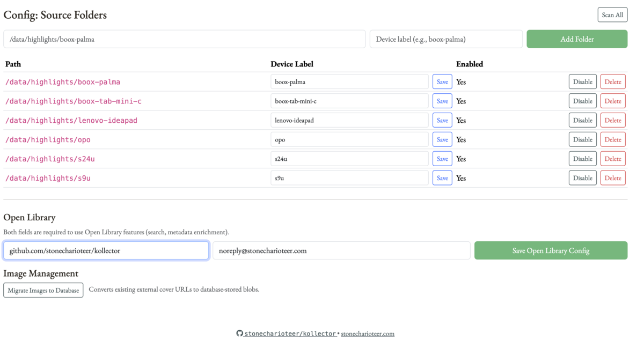
Task: Click the GitHub icon in the footer
Action: click(239, 333)
